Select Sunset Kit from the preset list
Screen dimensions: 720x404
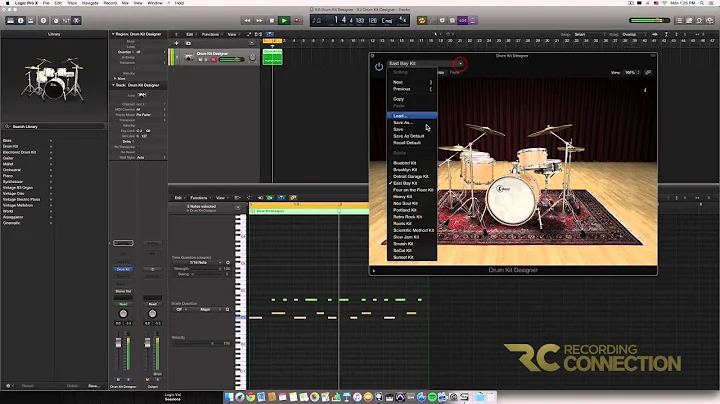point(412,258)
